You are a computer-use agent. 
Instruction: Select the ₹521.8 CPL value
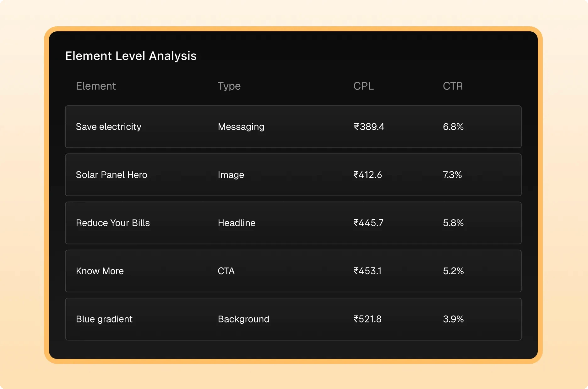[367, 319]
